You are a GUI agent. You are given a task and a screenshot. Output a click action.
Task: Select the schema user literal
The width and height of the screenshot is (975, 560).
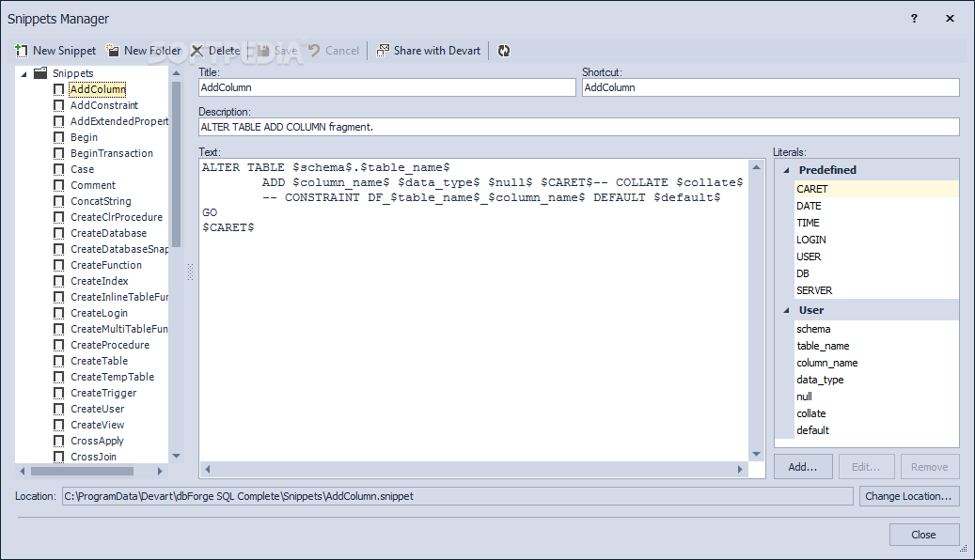[x=877, y=329]
